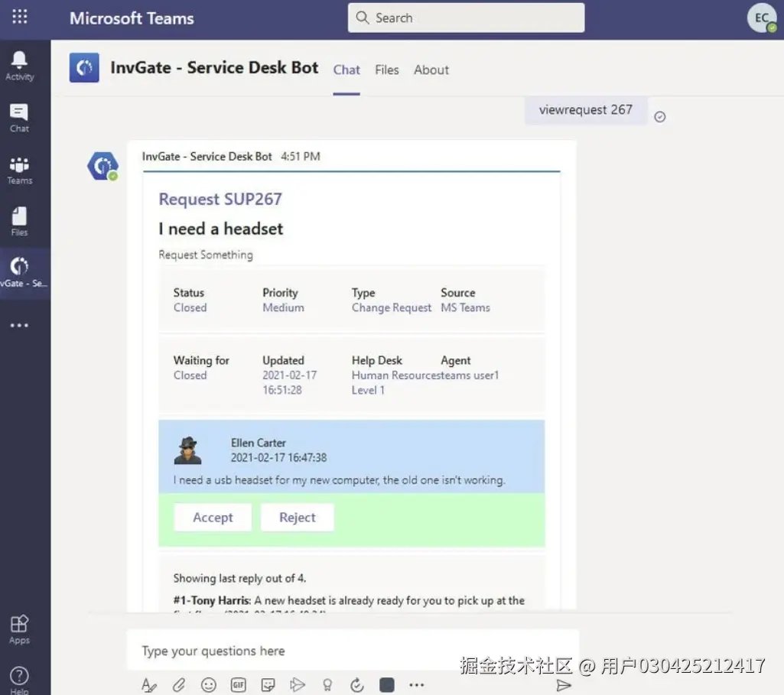Open text formatting options in compose box
Viewport: 784px width, 695px height.
pos(148,685)
